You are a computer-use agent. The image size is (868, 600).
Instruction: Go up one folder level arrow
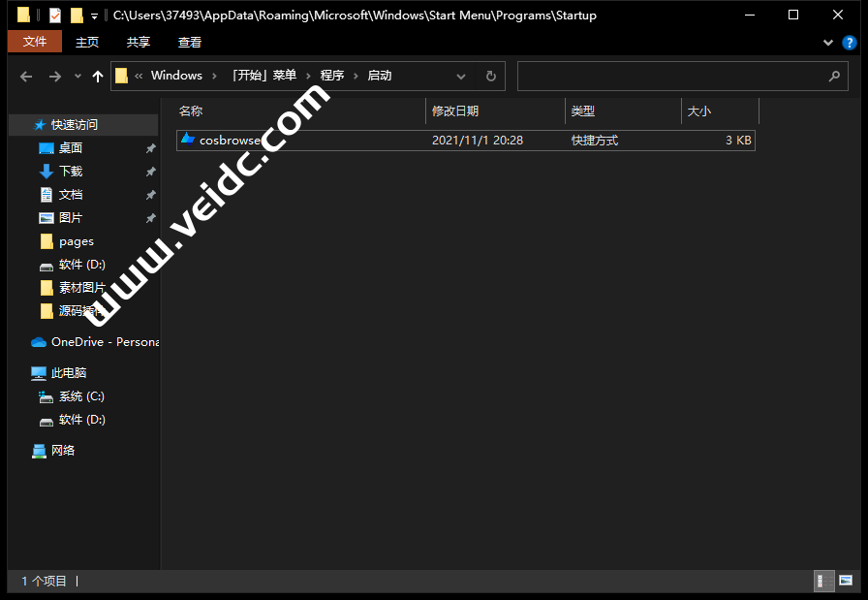98,77
